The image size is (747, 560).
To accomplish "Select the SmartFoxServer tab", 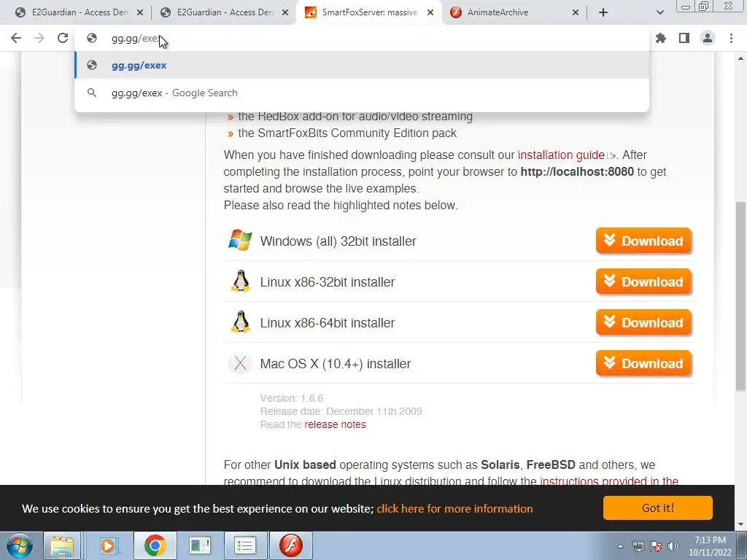I will click(369, 12).
